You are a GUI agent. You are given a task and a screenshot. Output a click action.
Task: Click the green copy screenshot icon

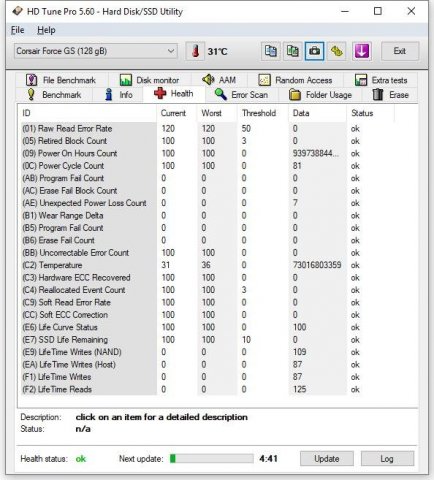292,51
